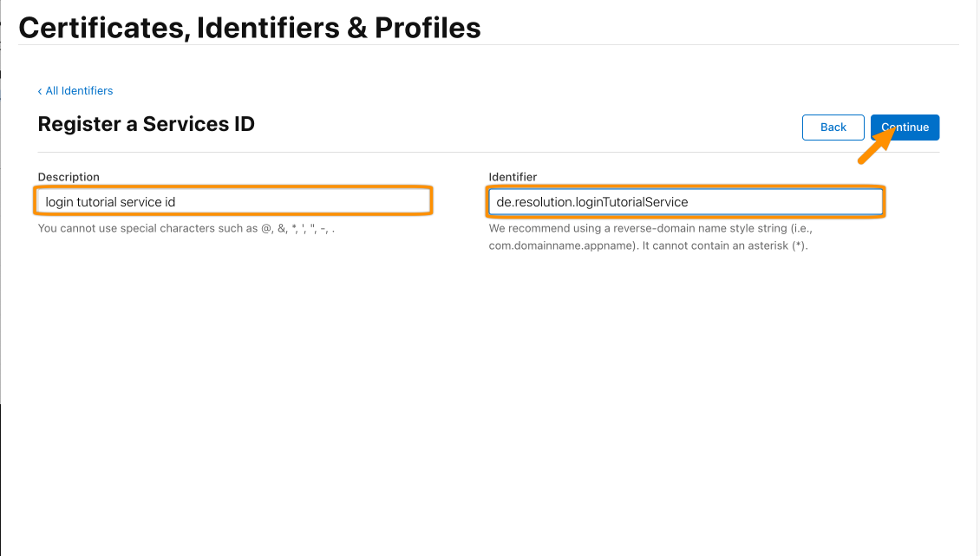This screenshot has width=980, height=556.
Task: Click the 'com.domainname.appname' example text
Action: (561, 245)
